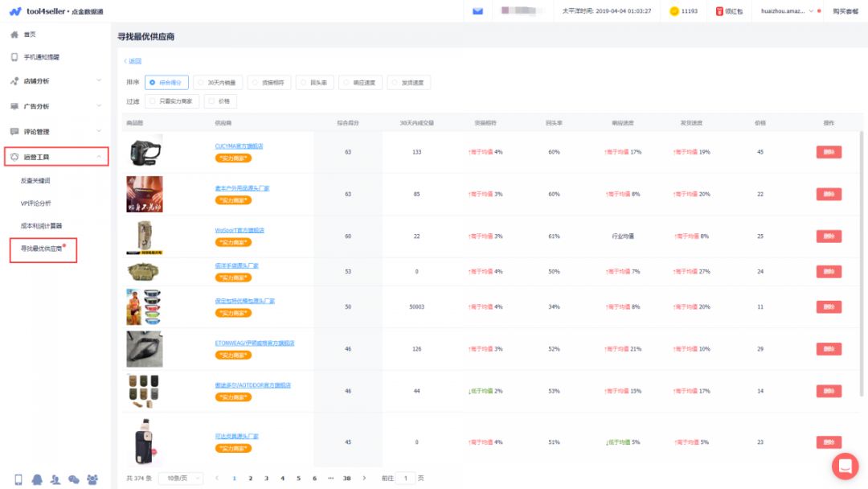
Task: Select 回头率 sort option
Action: click(314, 83)
